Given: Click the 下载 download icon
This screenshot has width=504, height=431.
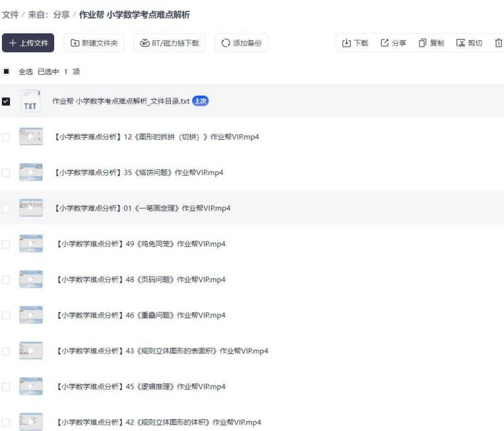Looking at the screenshot, I should pyautogui.click(x=346, y=43).
